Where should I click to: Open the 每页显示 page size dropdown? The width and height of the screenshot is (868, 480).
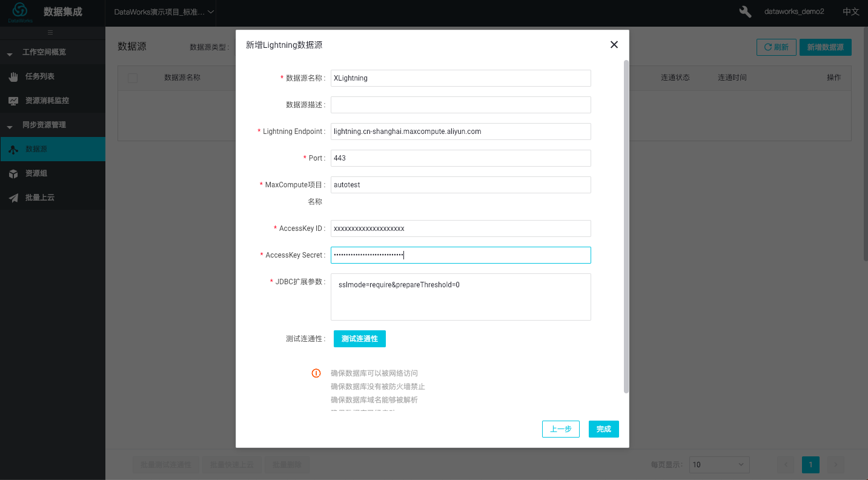pyautogui.click(x=719, y=465)
